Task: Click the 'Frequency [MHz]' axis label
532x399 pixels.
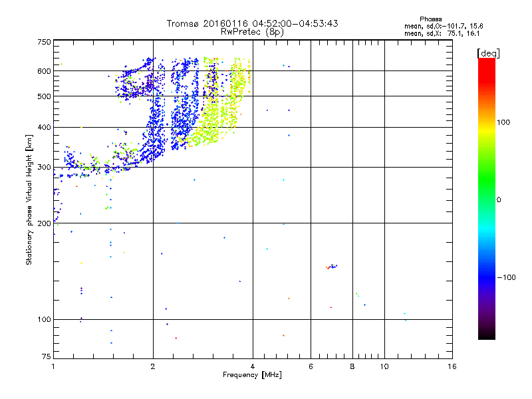Action: [252, 375]
